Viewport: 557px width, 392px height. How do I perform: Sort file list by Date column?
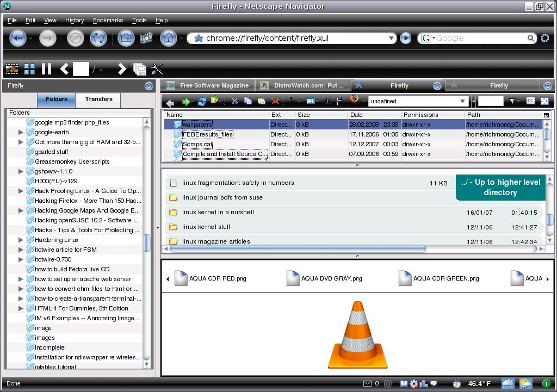click(x=374, y=115)
